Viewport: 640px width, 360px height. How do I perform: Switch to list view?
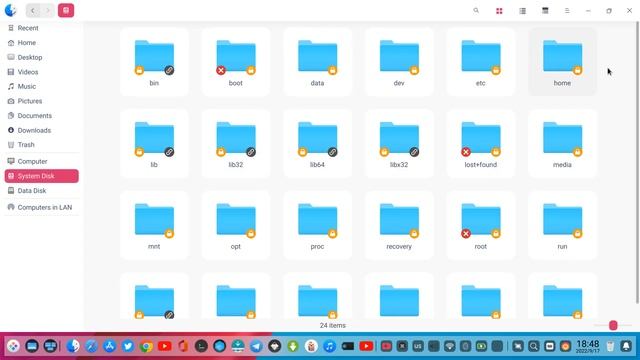coord(522,11)
